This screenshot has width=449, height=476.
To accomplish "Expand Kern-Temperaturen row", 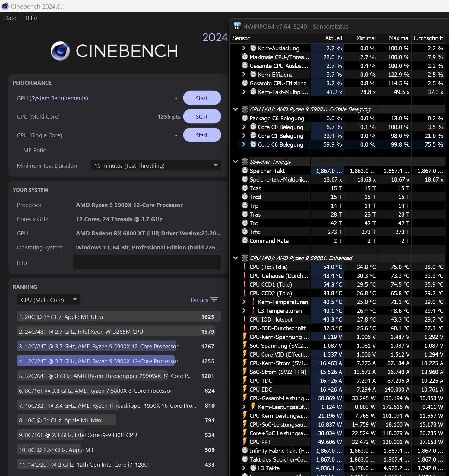I will pos(244,302).
